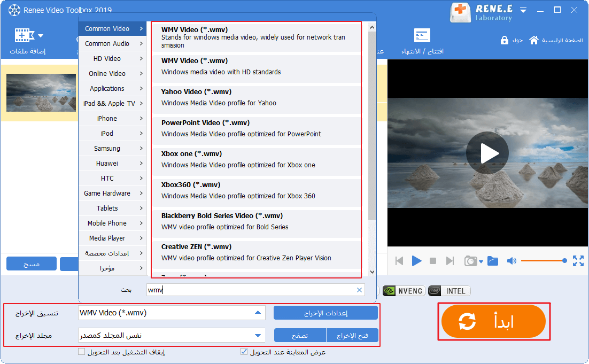Select the Mobile Phone category
Viewport: 589px width, 364px height.
coord(112,223)
